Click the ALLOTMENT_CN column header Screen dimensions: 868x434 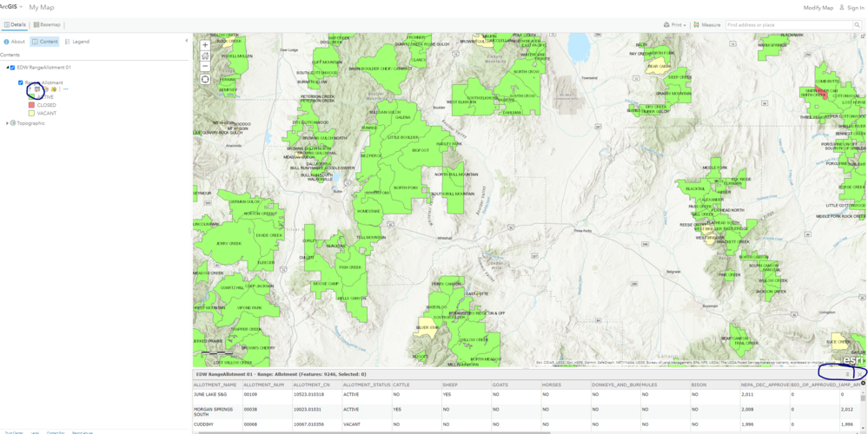coord(317,385)
